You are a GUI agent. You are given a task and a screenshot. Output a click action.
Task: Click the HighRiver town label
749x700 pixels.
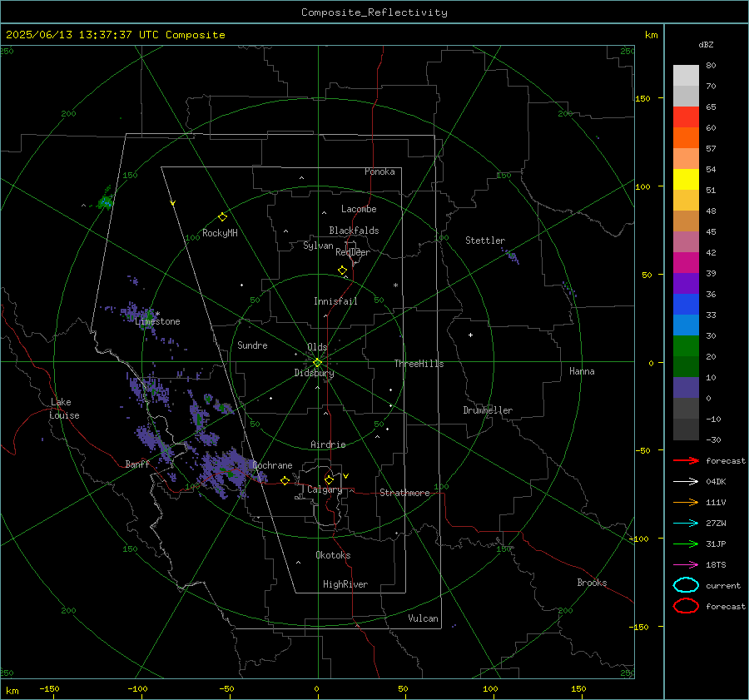coord(345,584)
